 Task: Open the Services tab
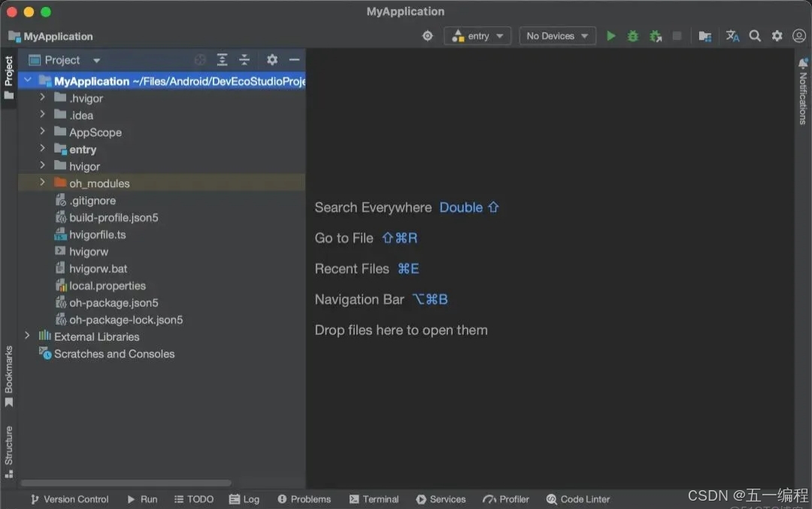[x=441, y=499]
